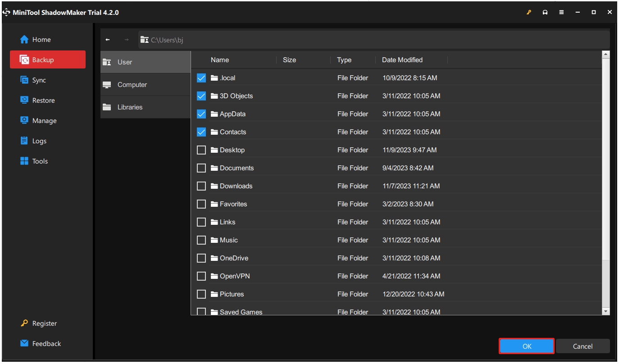Viewport: 619px width, 364px height.
Task: Click the scrollbar down arrow
Action: tap(605, 311)
